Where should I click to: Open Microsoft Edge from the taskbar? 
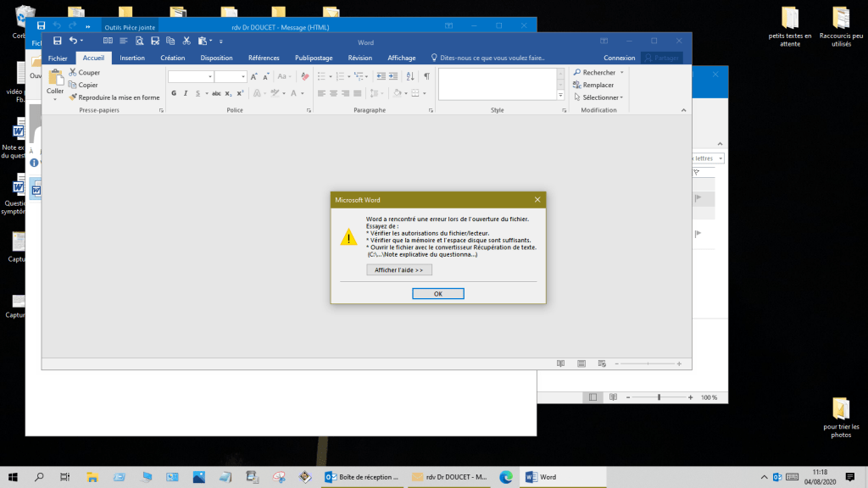(505, 477)
